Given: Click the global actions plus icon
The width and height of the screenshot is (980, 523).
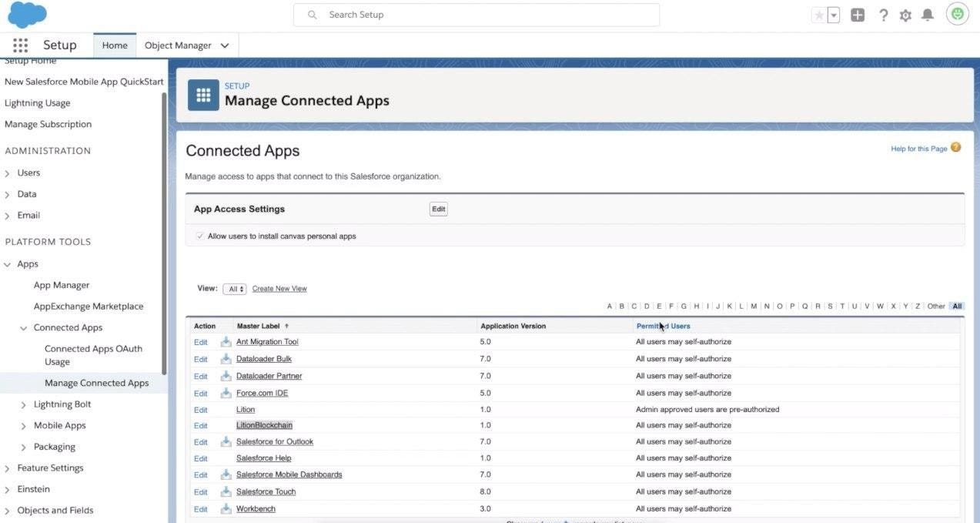Looking at the screenshot, I should [x=858, y=15].
